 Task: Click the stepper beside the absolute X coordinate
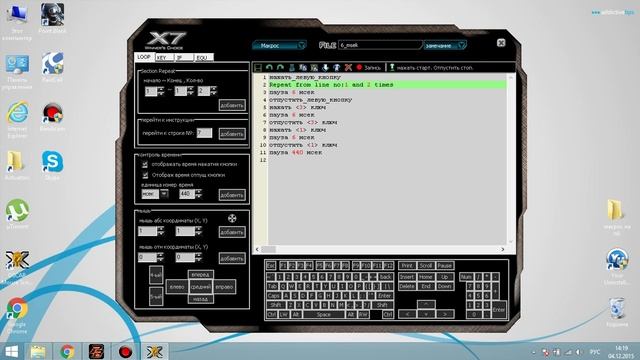(161, 231)
